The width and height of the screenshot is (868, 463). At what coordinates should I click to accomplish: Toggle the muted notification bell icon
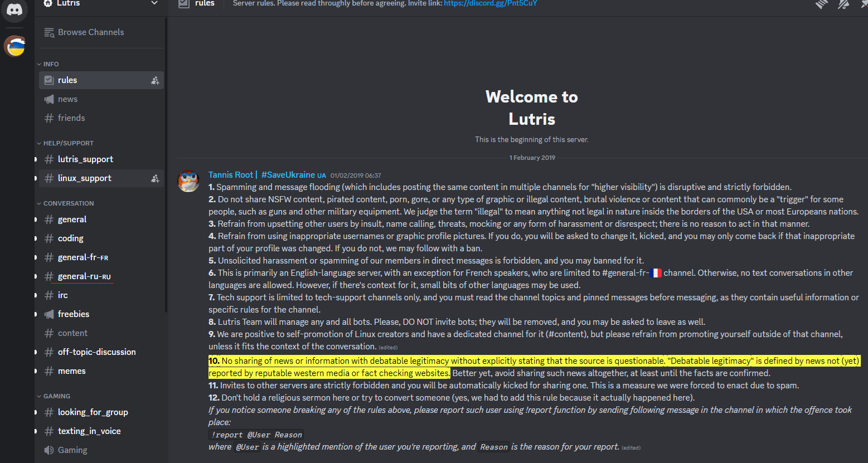pyautogui.click(x=843, y=4)
